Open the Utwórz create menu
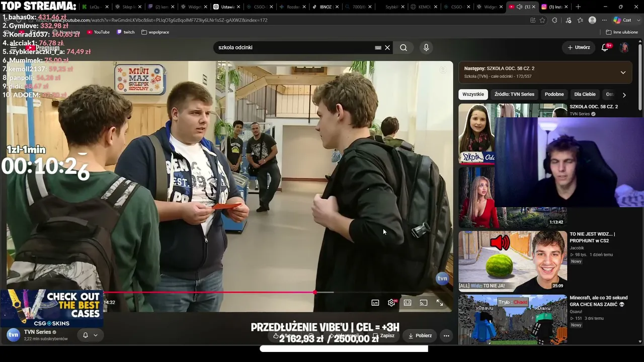644x362 pixels. click(579, 47)
